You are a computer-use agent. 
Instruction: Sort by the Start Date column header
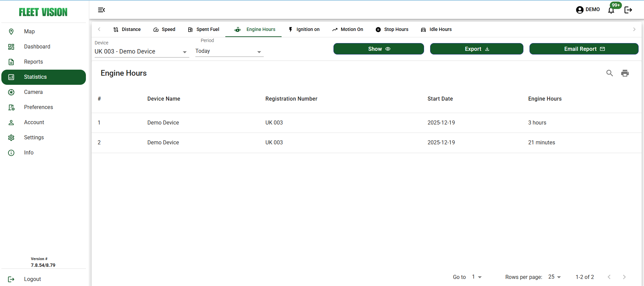coord(440,99)
